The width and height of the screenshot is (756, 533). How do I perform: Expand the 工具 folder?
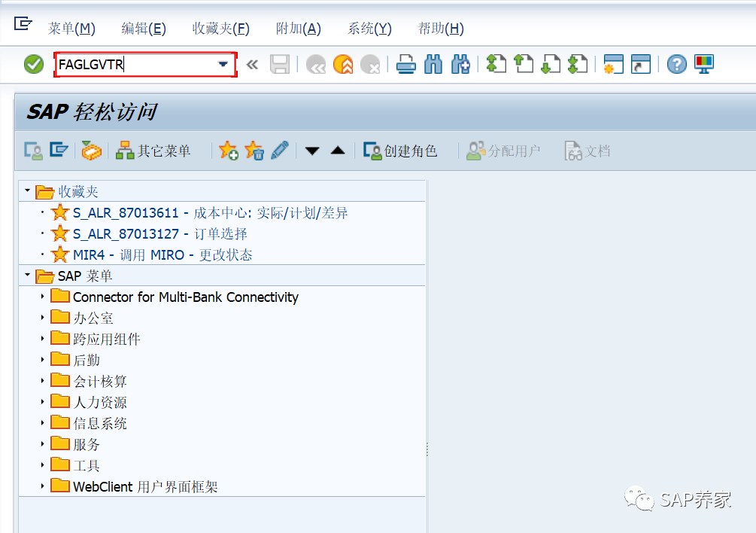(x=42, y=465)
